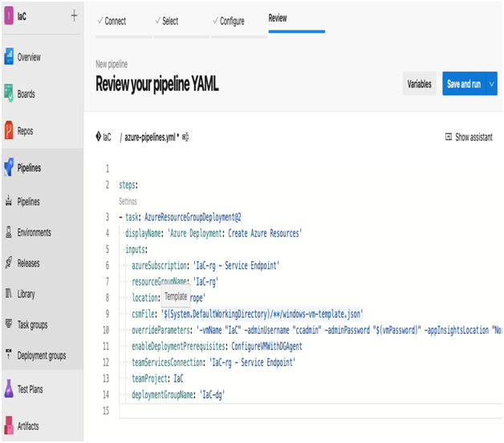
Task: Open the Pipelines sub-item icon
Action: (9, 201)
